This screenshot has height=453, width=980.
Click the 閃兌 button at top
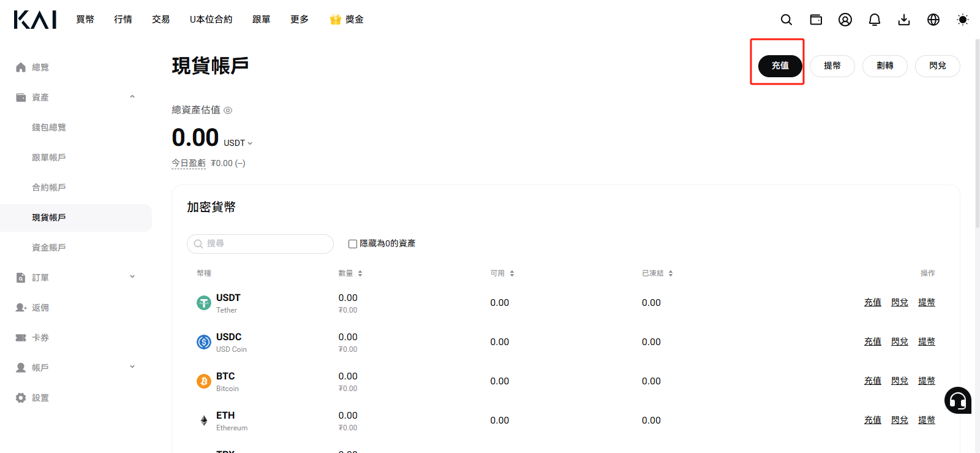938,66
